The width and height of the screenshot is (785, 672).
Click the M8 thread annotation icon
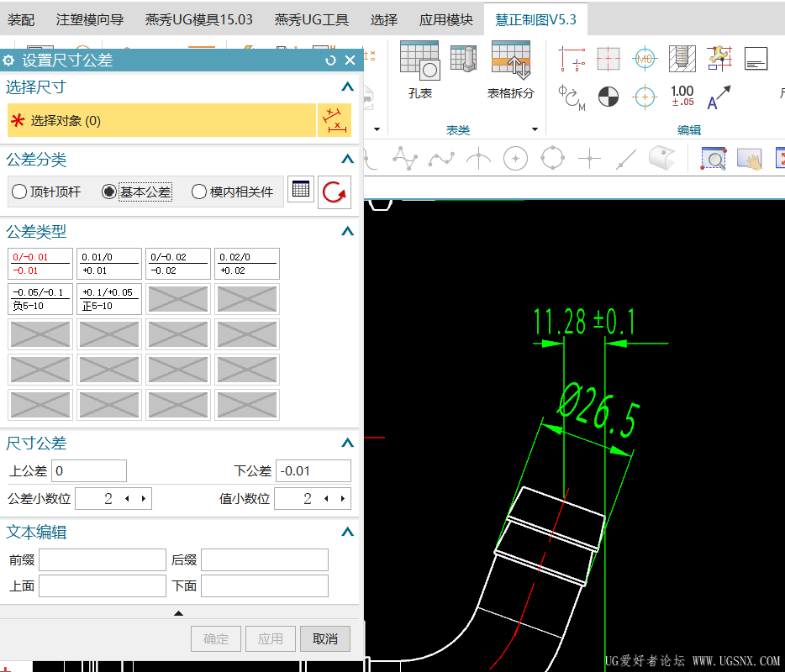point(645,58)
